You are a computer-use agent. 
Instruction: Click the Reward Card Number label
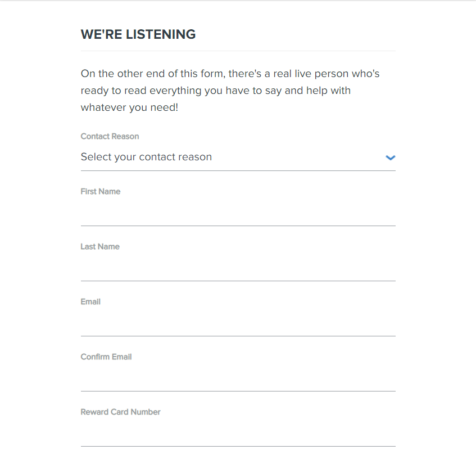(120, 412)
